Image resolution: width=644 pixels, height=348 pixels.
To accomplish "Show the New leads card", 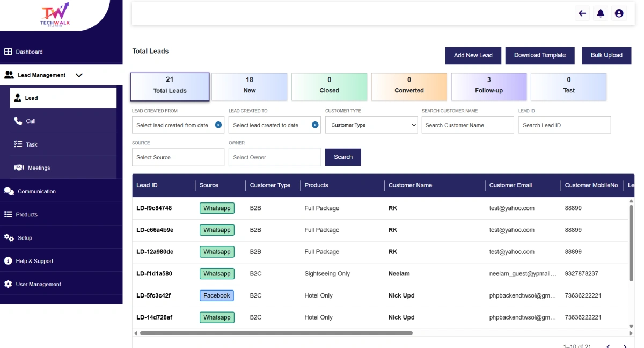I will [249, 86].
